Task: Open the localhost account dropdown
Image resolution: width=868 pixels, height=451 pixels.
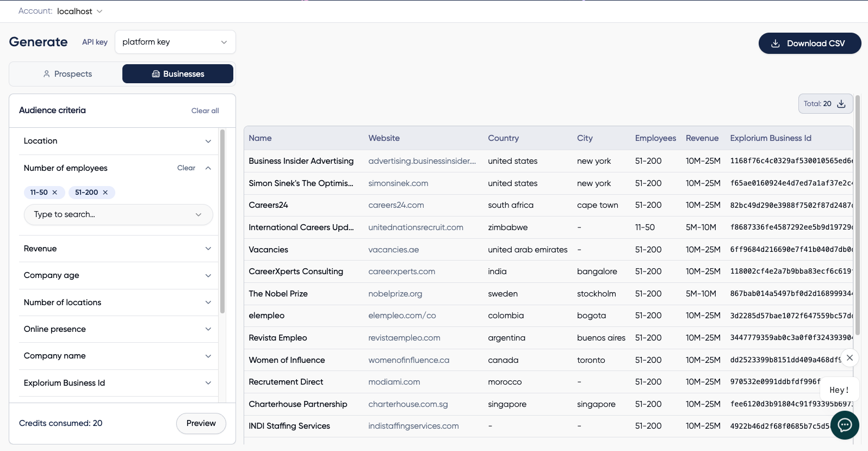Action: tap(79, 11)
